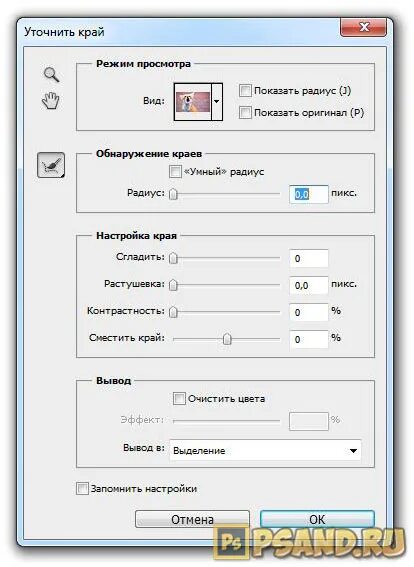The width and height of the screenshot is (414, 567).
Task: Enable Показать оригинал (P) checkbox
Action: point(245,112)
